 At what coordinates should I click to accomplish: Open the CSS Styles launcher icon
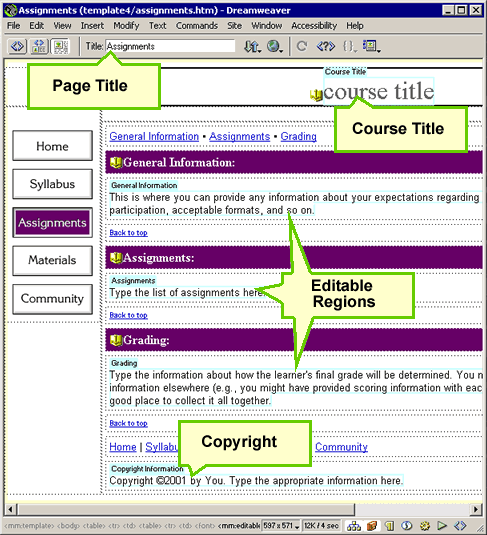(406, 526)
